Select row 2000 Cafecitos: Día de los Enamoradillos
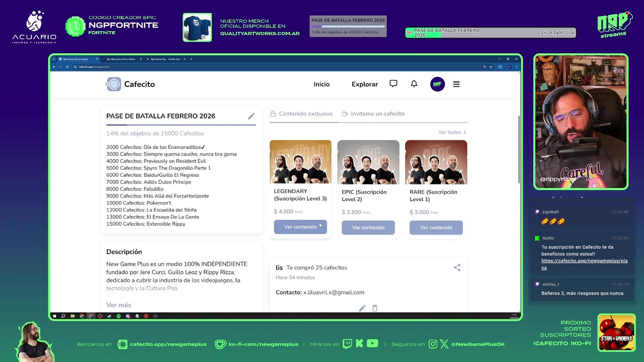 tap(156, 147)
